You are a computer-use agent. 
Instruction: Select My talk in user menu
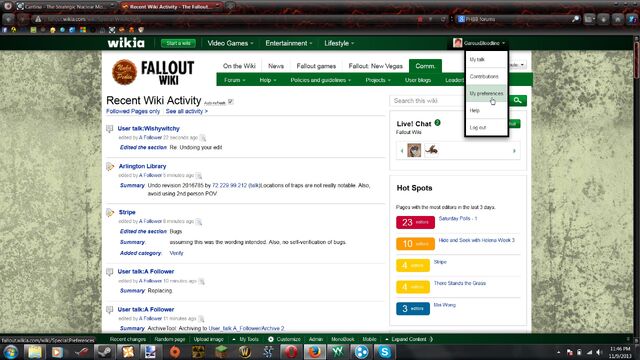coord(486,60)
